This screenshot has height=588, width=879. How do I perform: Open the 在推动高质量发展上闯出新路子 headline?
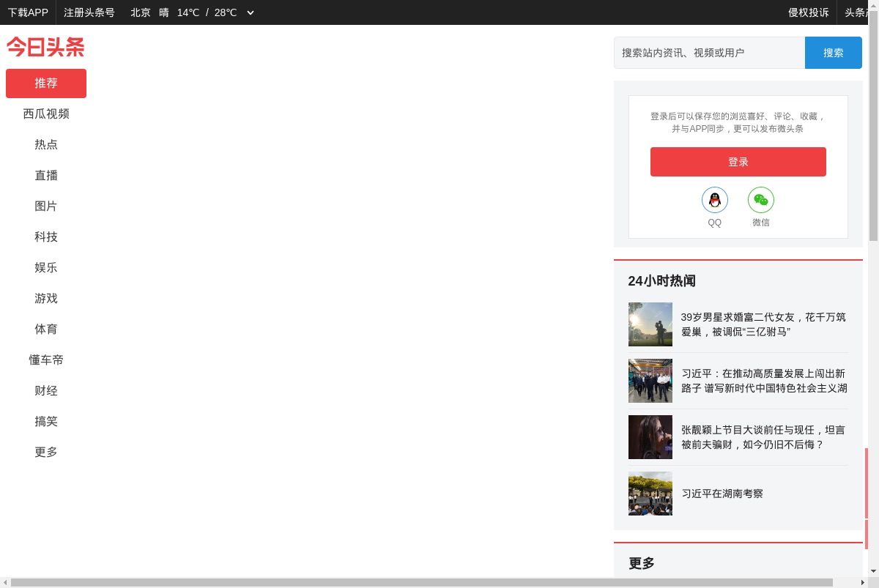pos(764,381)
